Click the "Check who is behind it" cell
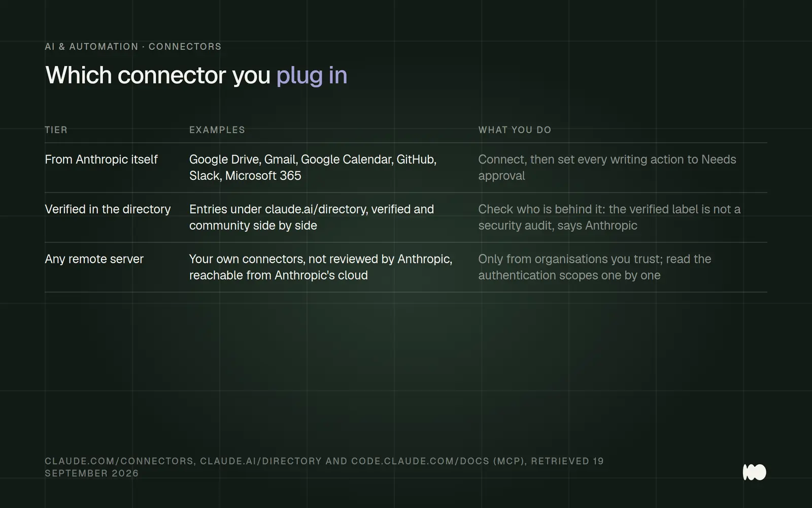The width and height of the screenshot is (812, 508). [609, 217]
